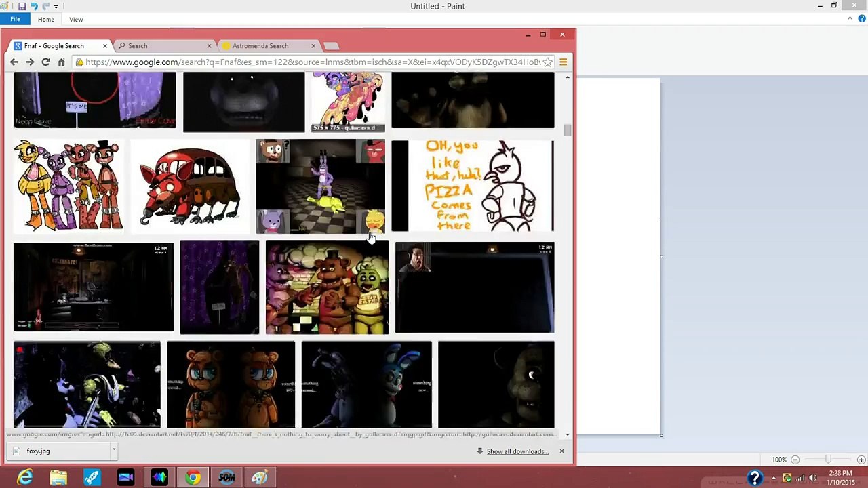Expand the Paint ribbon with the chevron
The height and width of the screenshot is (488, 868).
click(850, 19)
